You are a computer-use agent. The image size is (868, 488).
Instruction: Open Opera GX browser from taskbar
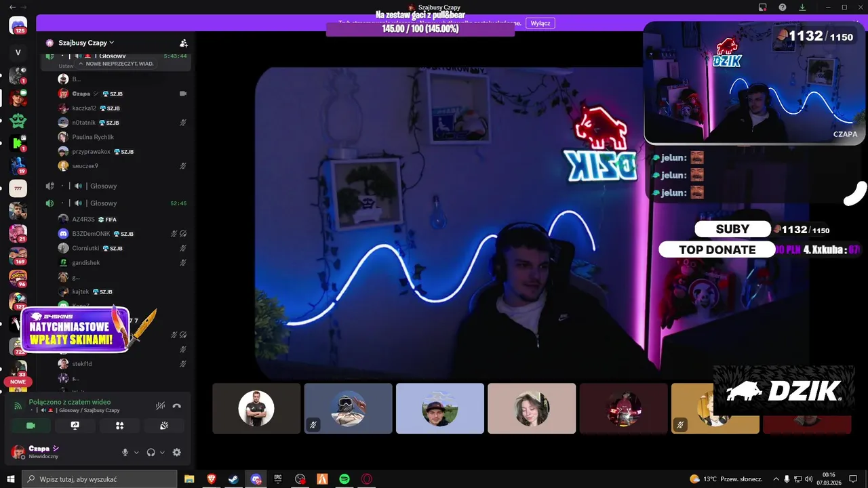(367, 479)
